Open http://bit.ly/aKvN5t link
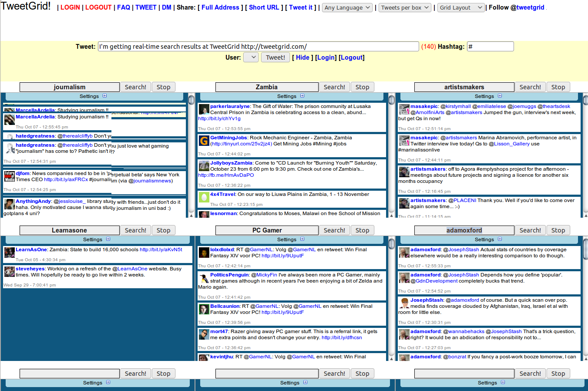The width and height of the screenshot is (588, 391). coord(161,249)
